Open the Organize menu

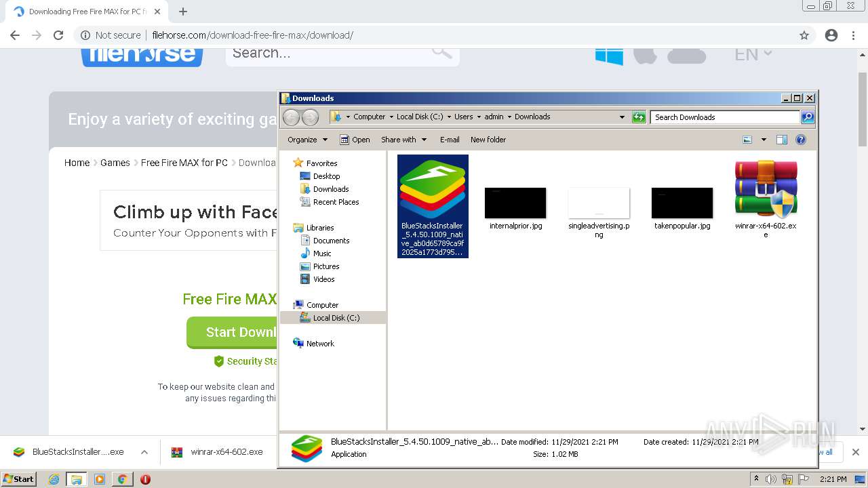pos(307,140)
